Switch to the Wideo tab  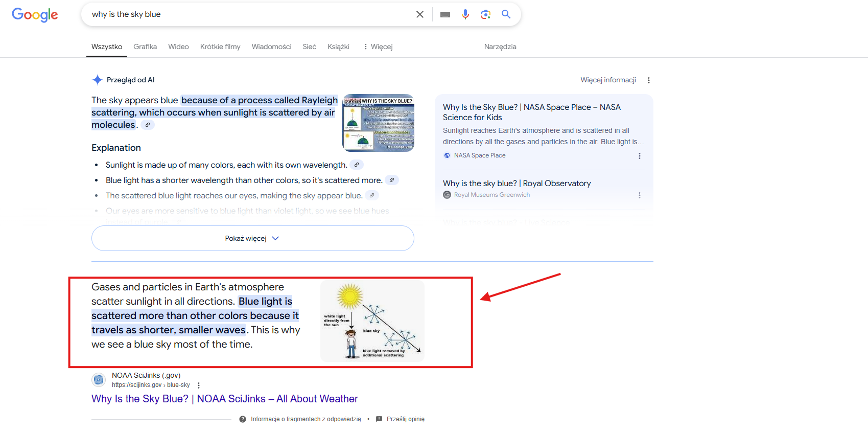tap(178, 47)
